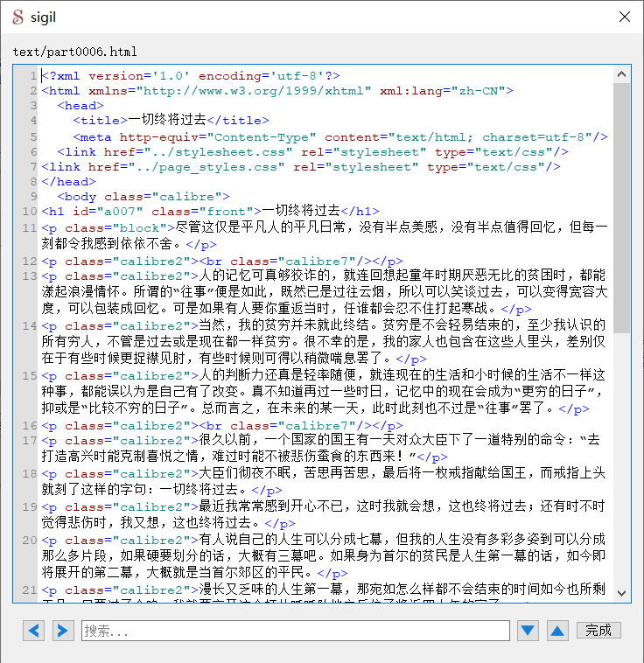Click the html xmlns tag on line 2
The width and height of the screenshot is (644, 663).
point(277,91)
